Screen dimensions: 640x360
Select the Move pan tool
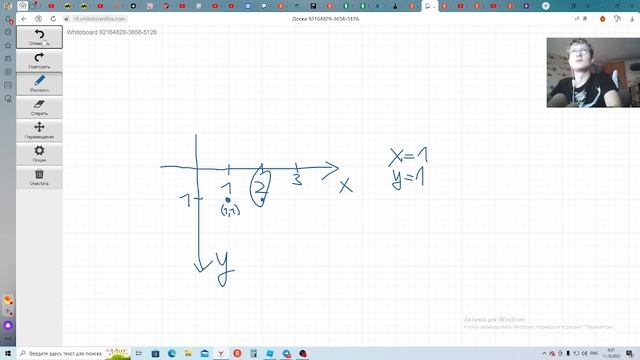point(39,130)
